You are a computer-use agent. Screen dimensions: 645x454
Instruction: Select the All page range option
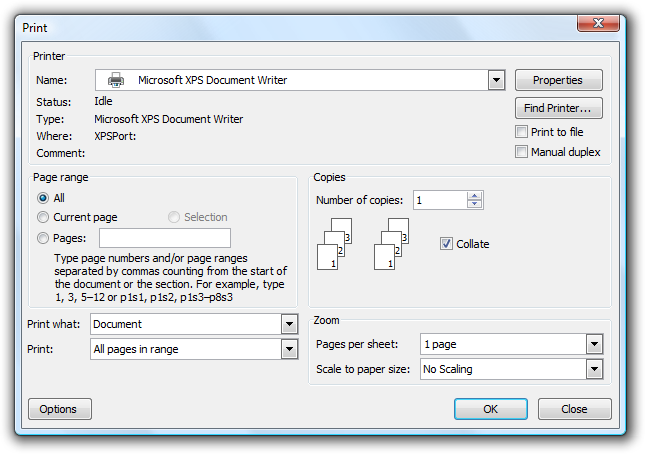coord(43,198)
